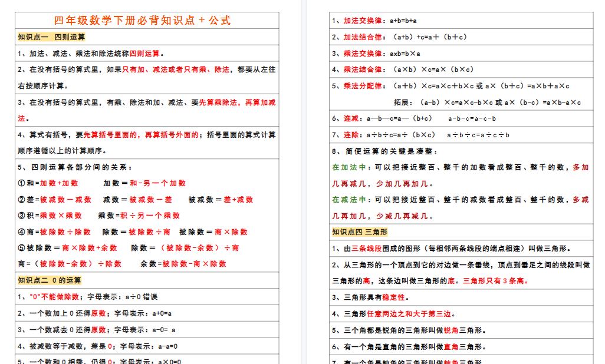Click the red line '几再加几，少减几再减几。'
The height and width of the screenshot is (364, 605).
pyautogui.click(x=382, y=216)
